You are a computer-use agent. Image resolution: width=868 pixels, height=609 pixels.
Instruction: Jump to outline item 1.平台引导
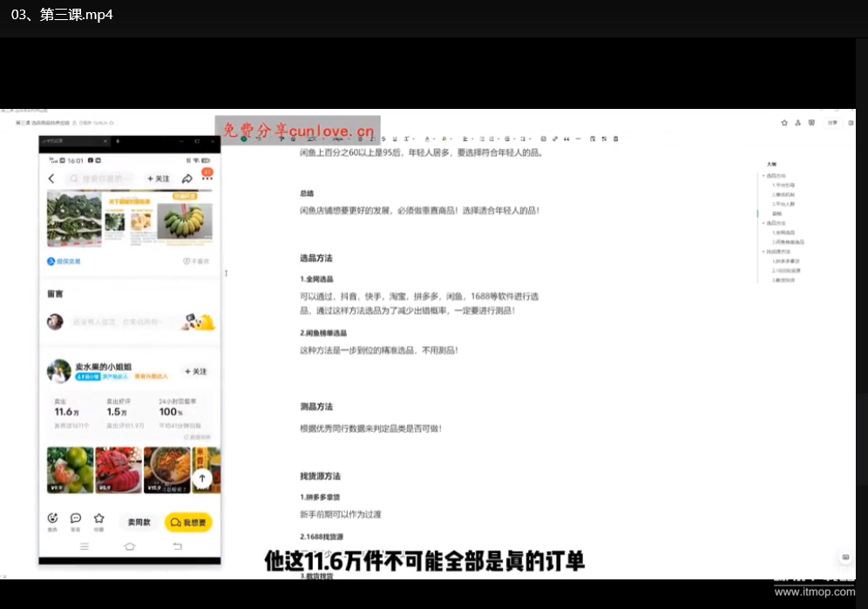(783, 185)
